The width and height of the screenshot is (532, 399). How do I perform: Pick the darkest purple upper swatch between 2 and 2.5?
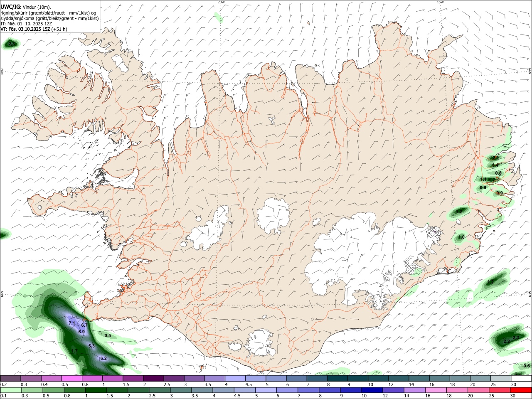pyautogui.click(x=153, y=378)
